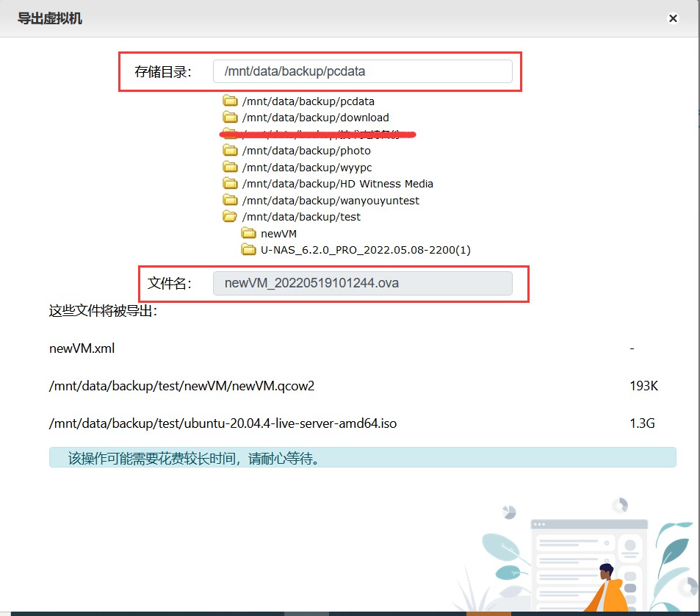Image resolution: width=700 pixels, height=616 pixels.
Task: Click the ubuntu-20.04.4 live server ISO entry
Action: 223,423
